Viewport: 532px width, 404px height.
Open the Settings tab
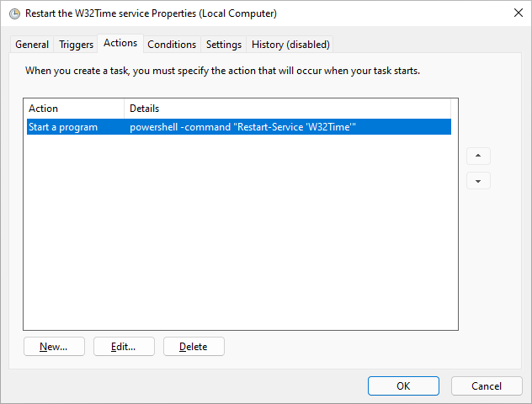click(x=224, y=45)
